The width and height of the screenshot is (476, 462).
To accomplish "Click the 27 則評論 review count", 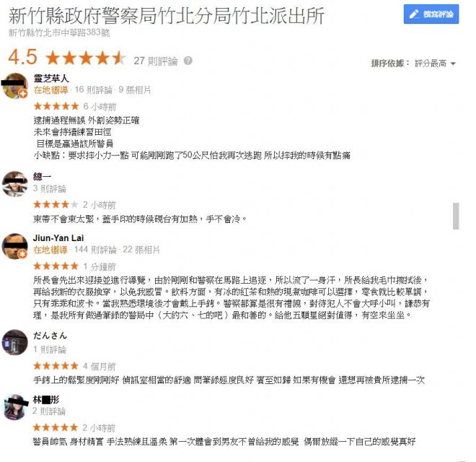I will click(x=156, y=61).
